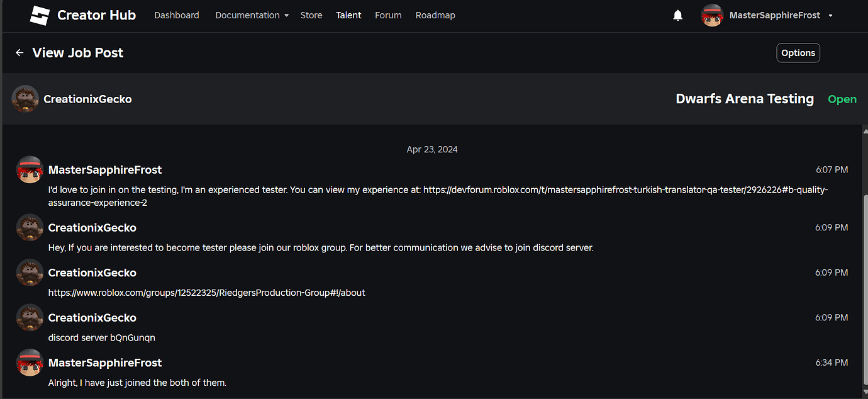Screen dimensions: 868x399
Task: Click MasterSapphireFrost's avatar on the 6:34 PM message
Action: pyautogui.click(x=30, y=362)
